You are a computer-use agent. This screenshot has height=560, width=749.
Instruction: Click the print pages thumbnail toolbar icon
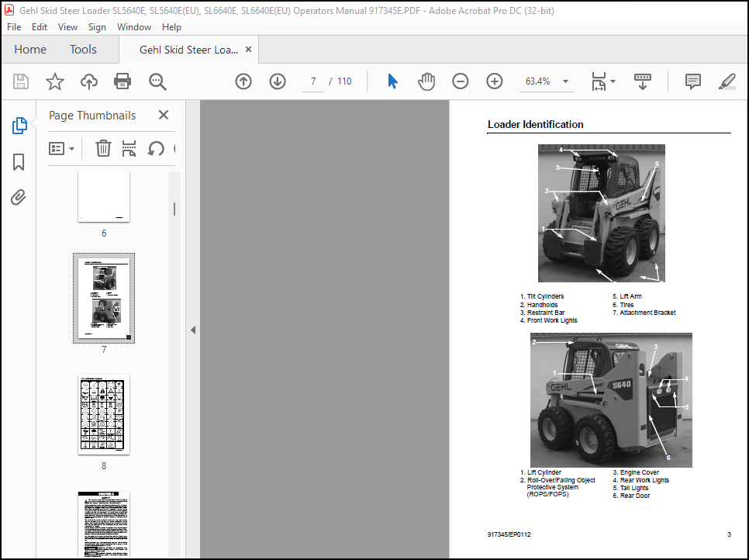tap(129, 149)
